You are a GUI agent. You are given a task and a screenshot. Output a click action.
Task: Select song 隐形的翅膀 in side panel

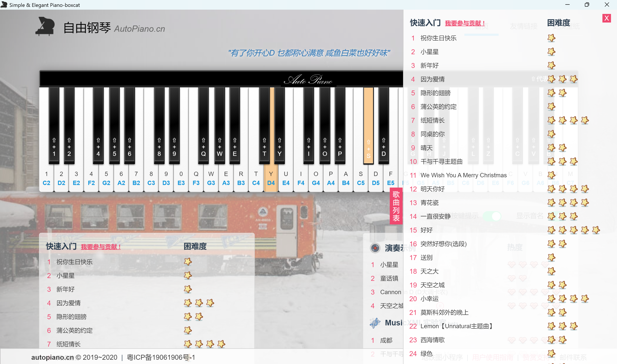point(435,93)
